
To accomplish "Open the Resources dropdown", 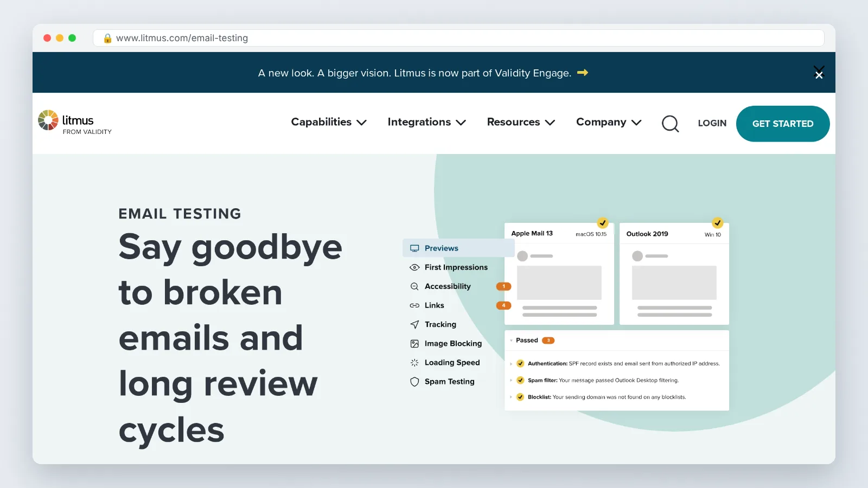I will click(521, 122).
